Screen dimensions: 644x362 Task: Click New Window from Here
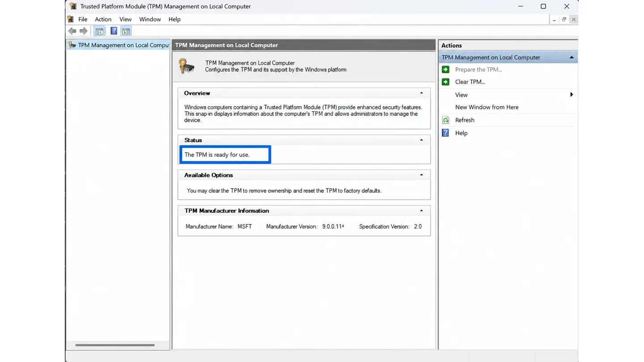[x=487, y=107]
